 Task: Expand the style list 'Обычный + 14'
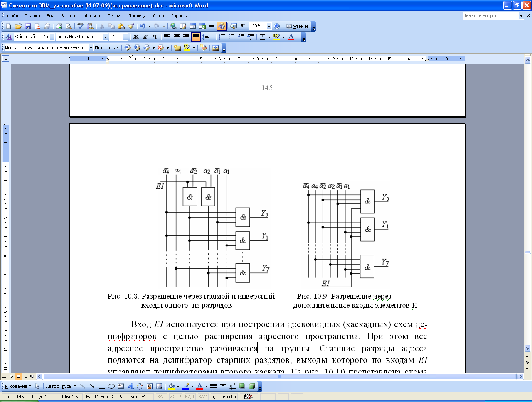click(52, 37)
